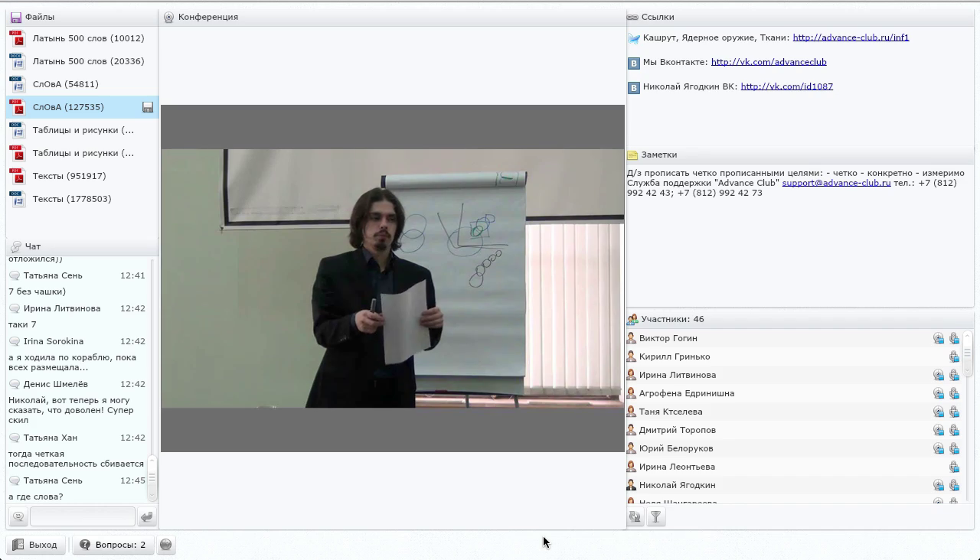Click the globe icon next to Вопросы
Viewport: 980px width, 560px height.
pyautogui.click(x=165, y=545)
